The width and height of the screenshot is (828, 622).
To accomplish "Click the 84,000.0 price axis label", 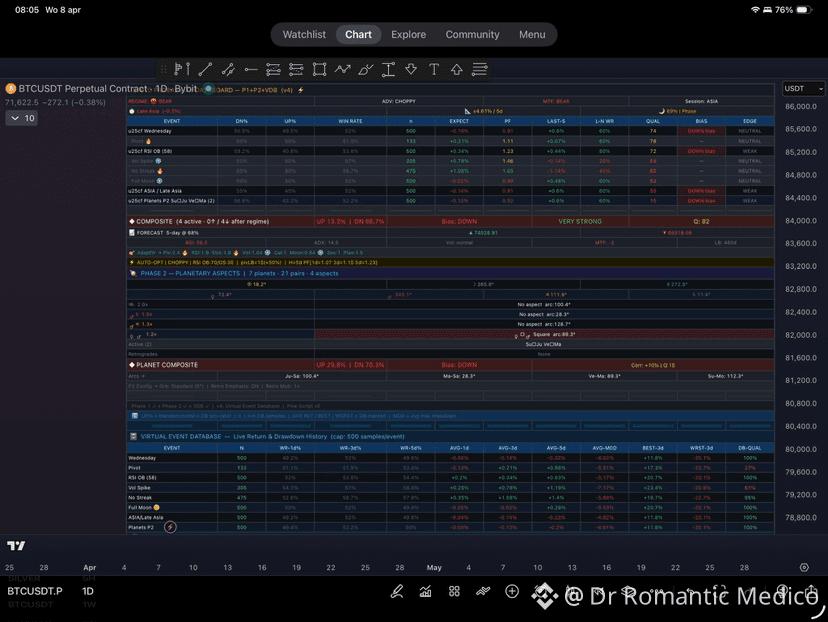I will click(801, 221).
